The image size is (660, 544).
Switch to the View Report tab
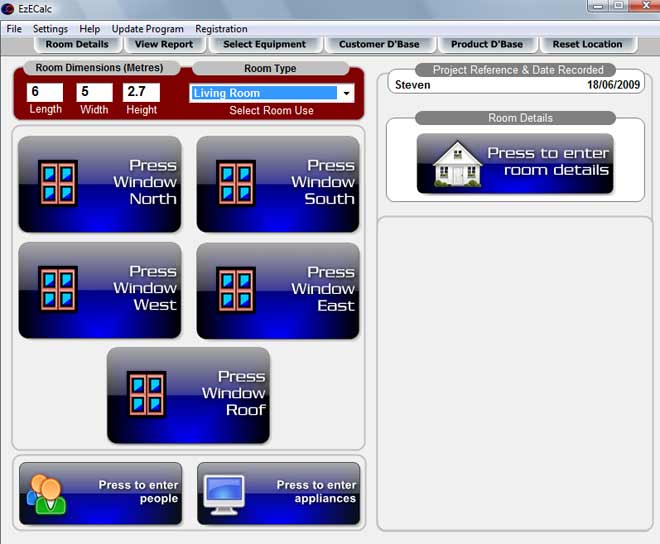[x=163, y=44]
